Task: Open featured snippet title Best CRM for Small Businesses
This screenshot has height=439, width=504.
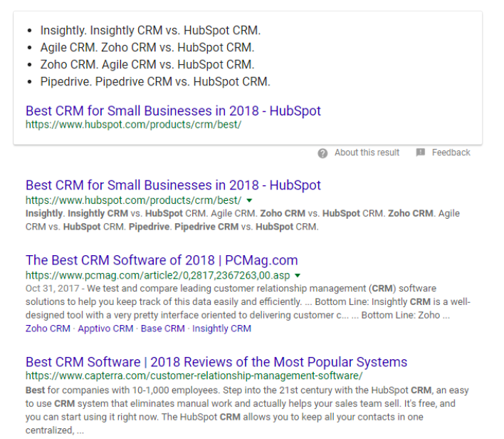Action: pyautogui.click(x=173, y=111)
